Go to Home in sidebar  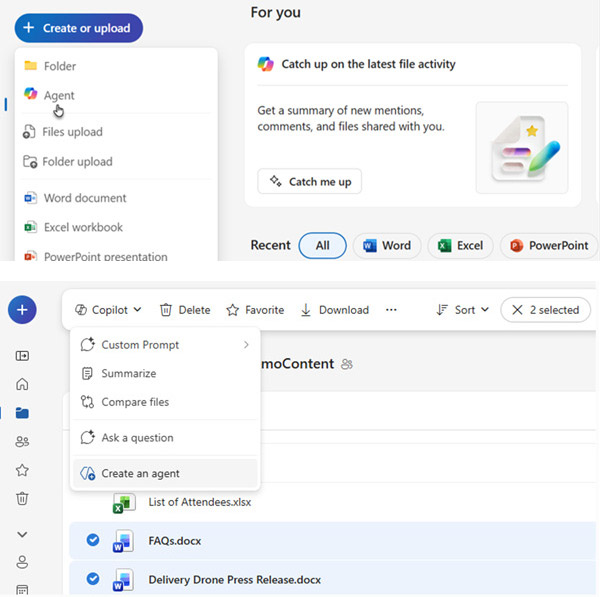pyautogui.click(x=22, y=384)
